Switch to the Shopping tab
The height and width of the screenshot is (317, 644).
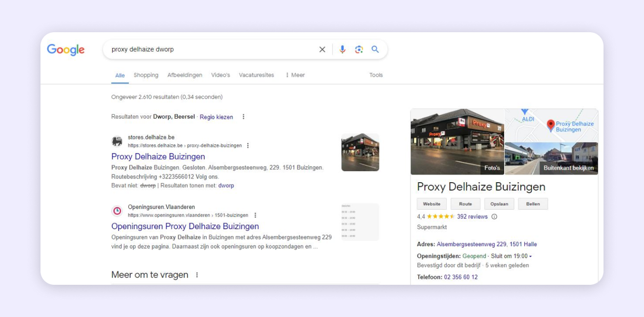tap(146, 75)
